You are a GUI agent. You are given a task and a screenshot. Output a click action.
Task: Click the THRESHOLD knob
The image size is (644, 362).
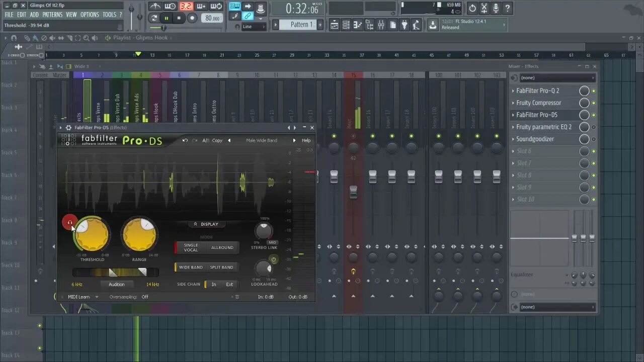[x=92, y=234]
